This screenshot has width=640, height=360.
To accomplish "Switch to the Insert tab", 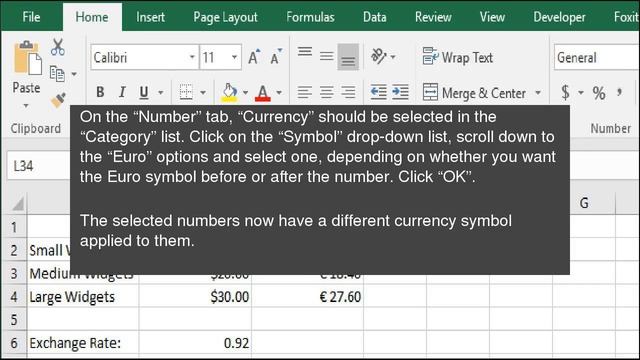I will (151, 17).
